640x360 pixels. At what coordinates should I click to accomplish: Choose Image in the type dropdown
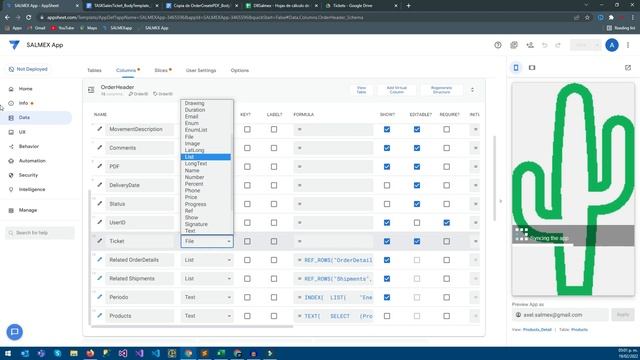(x=206, y=143)
